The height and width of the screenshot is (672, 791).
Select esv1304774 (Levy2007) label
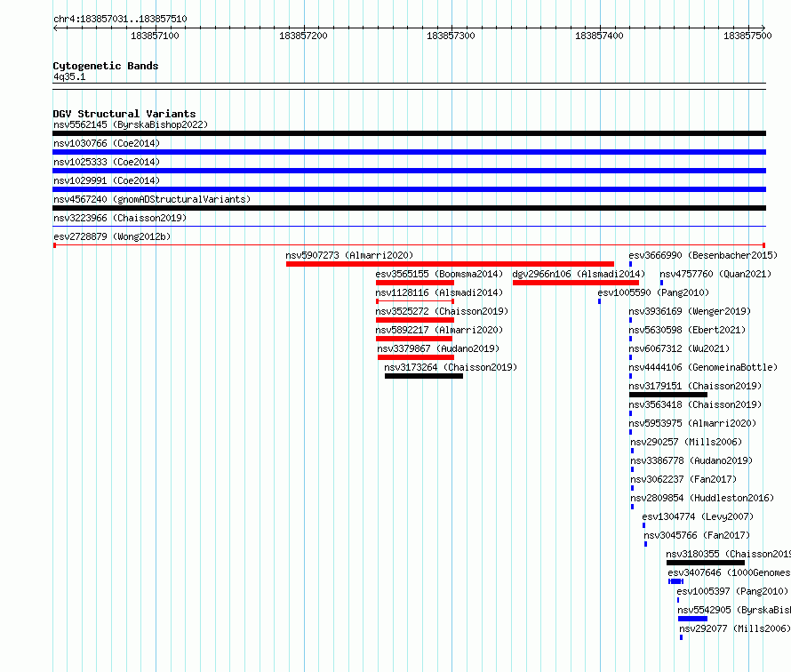(x=698, y=516)
